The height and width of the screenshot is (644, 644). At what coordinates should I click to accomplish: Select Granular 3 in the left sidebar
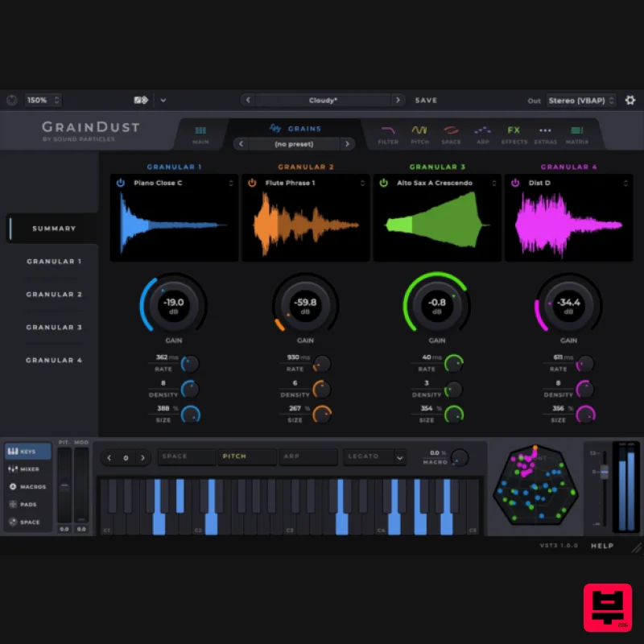pos(54,327)
